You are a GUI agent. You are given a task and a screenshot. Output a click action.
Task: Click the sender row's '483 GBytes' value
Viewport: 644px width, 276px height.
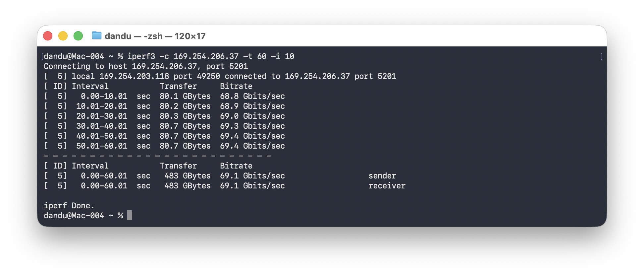[x=188, y=176]
